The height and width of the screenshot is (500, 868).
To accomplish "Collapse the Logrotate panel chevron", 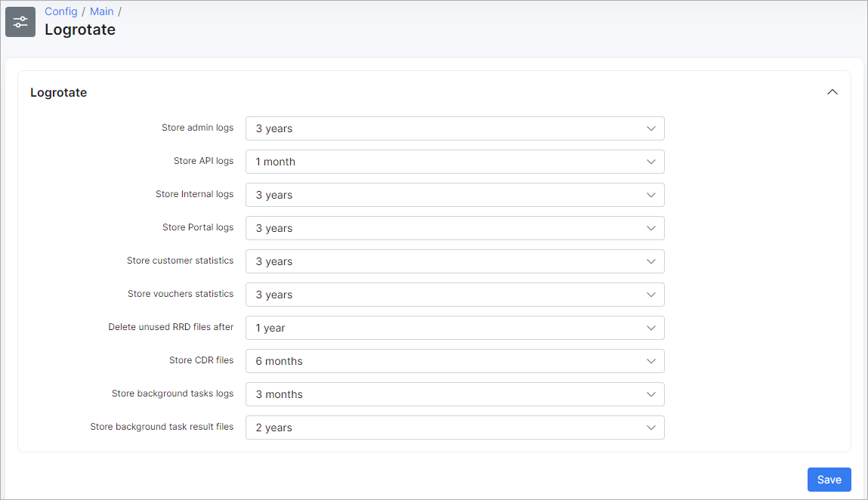I will click(x=832, y=92).
